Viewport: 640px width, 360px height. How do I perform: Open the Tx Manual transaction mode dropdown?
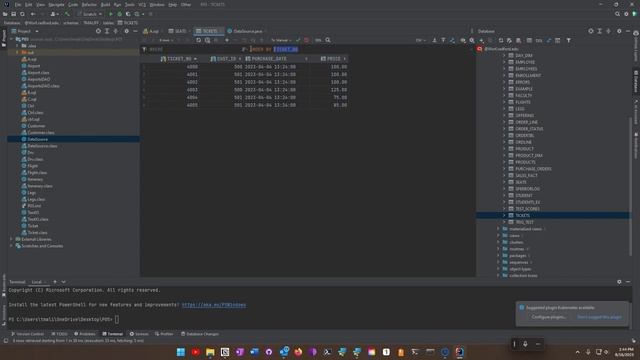point(281,40)
